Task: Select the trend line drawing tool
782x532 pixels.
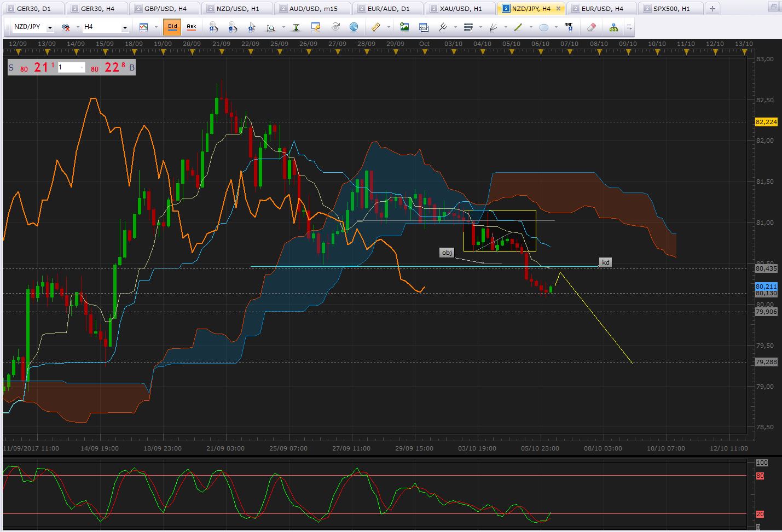Action: coord(518,27)
